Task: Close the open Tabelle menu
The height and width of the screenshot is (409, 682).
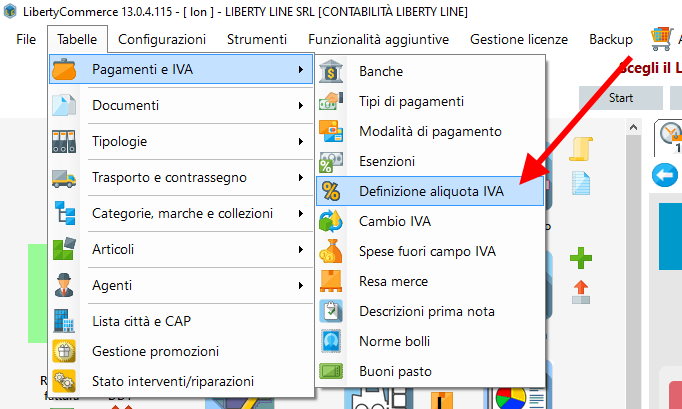Action: coord(77,39)
